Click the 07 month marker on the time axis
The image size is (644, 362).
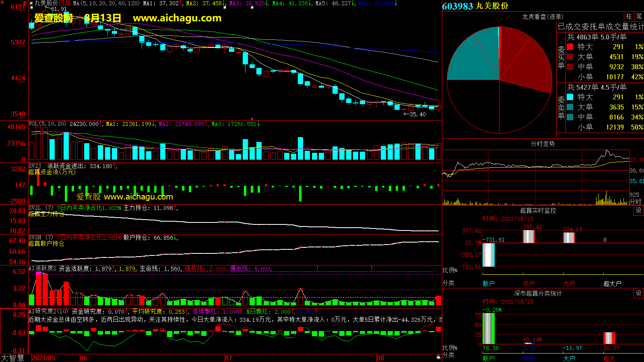[228, 358]
